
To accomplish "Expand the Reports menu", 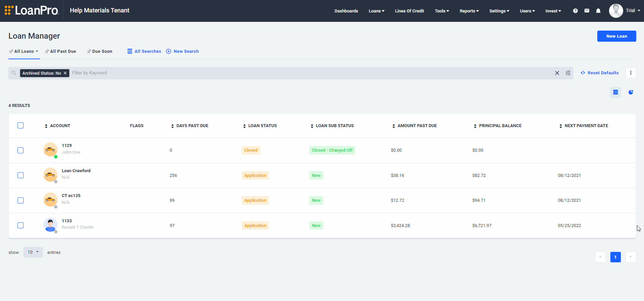I will [x=469, y=11].
